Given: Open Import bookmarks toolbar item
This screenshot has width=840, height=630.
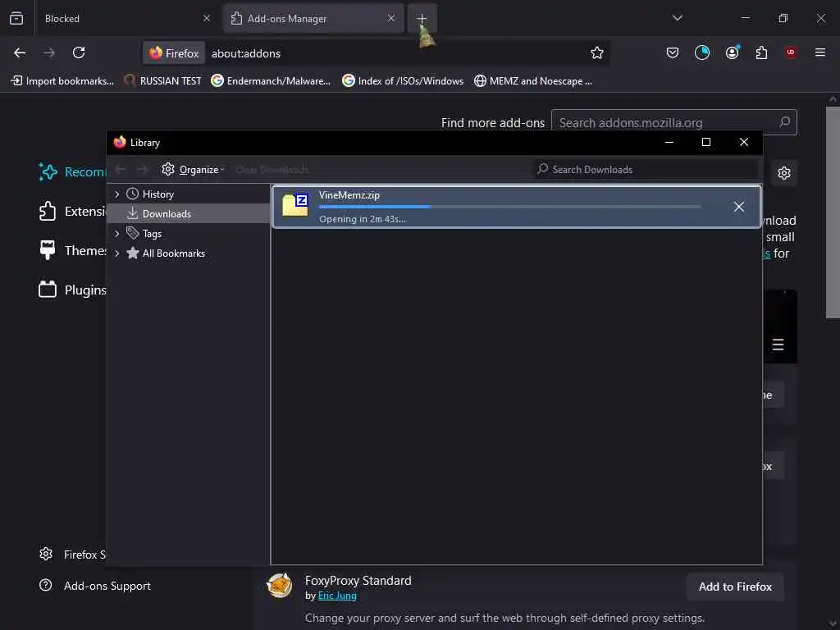Looking at the screenshot, I should tap(62, 81).
